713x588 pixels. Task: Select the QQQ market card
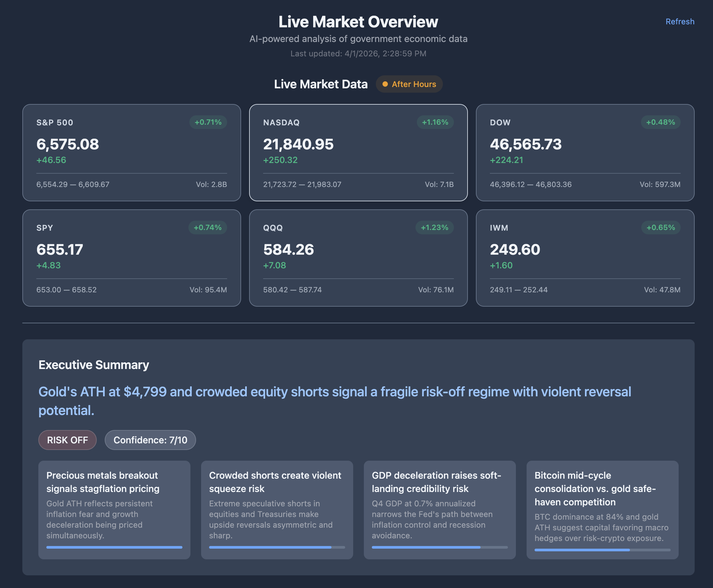coord(358,258)
